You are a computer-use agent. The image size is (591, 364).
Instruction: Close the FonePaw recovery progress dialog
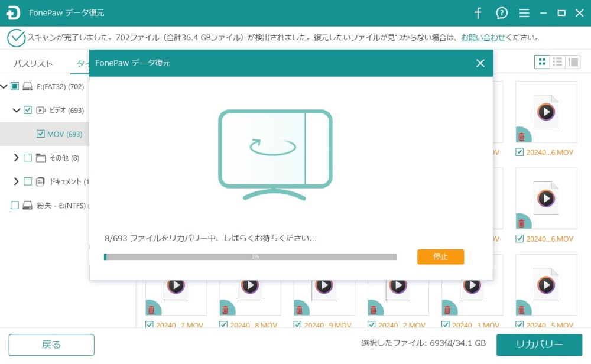[480, 63]
